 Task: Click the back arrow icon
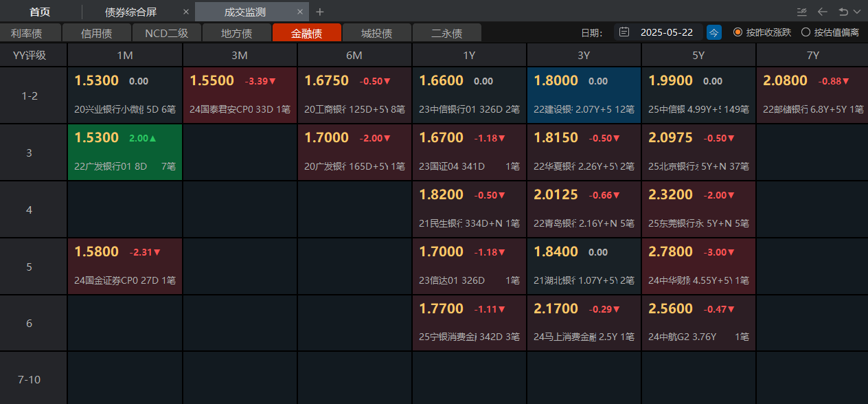(822, 12)
